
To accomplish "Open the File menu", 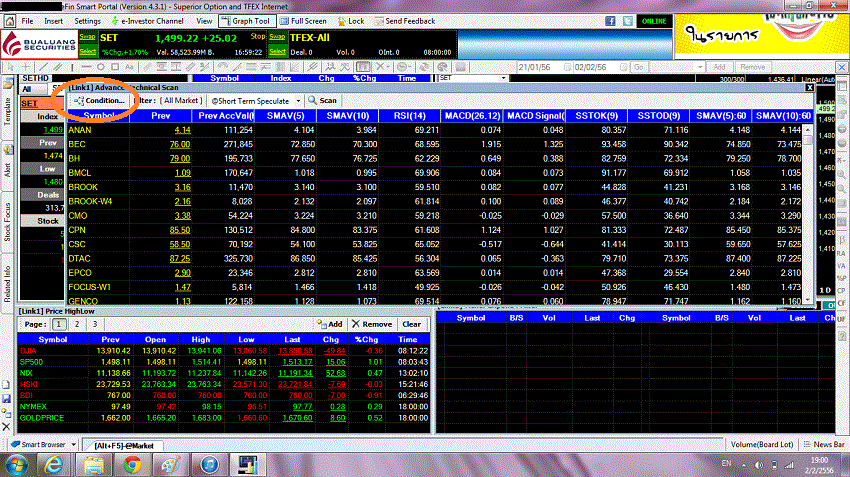I will [x=27, y=21].
